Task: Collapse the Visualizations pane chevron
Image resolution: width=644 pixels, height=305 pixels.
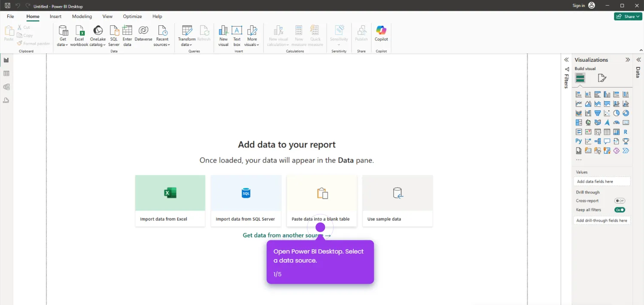Action: [x=628, y=60]
